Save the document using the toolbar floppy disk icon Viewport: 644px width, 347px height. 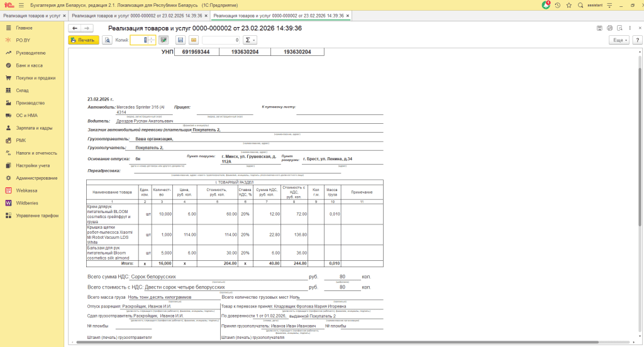click(x=180, y=40)
